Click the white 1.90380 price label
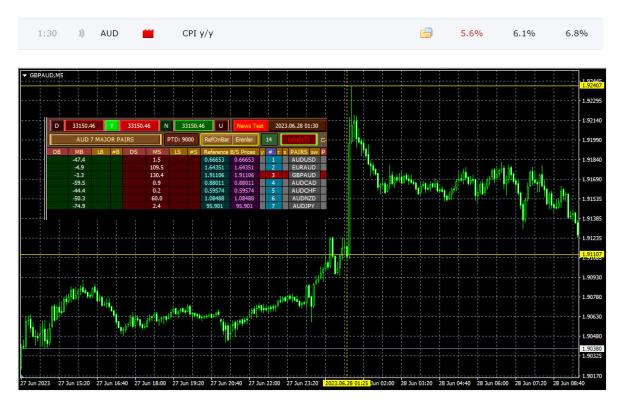 coord(592,348)
